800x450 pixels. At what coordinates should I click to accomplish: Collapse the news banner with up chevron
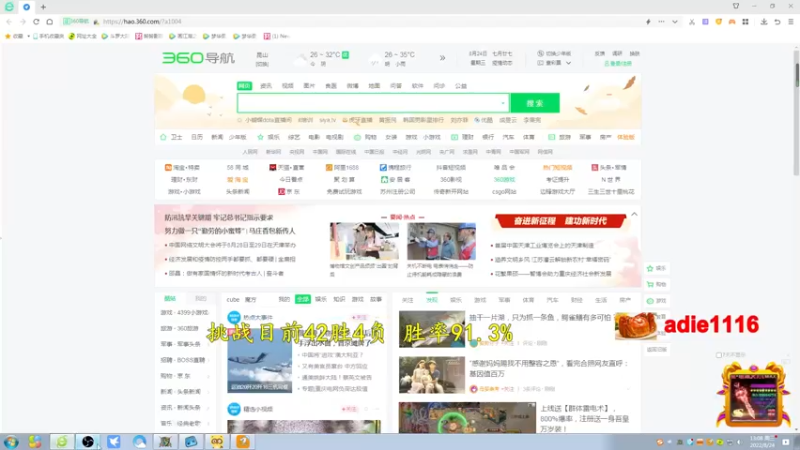pos(634,214)
